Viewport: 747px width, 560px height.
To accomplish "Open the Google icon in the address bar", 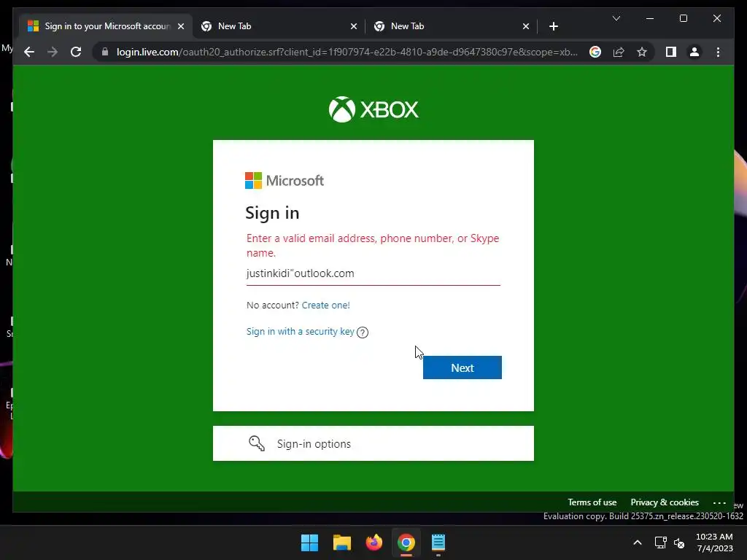I will click(x=595, y=52).
